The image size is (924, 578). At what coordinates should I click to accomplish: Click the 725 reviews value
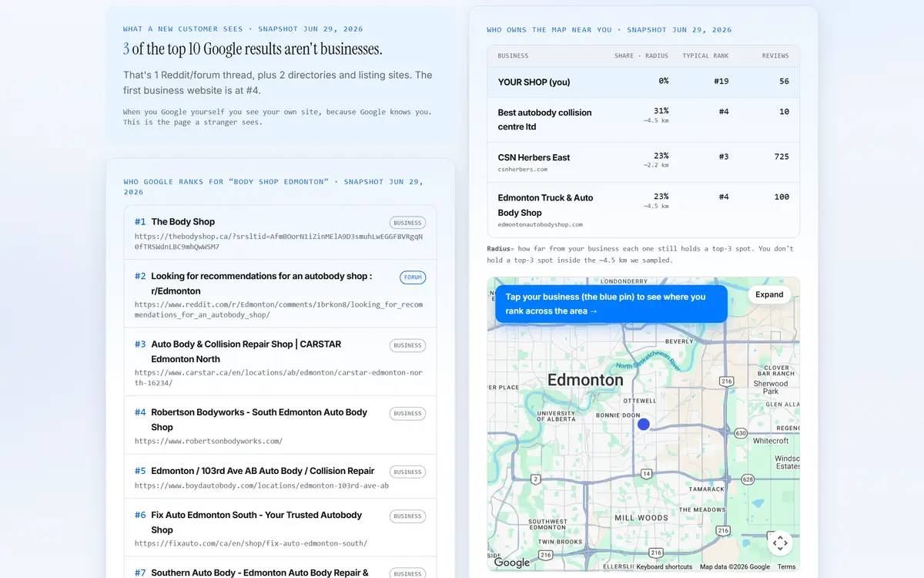coord(782,156)
